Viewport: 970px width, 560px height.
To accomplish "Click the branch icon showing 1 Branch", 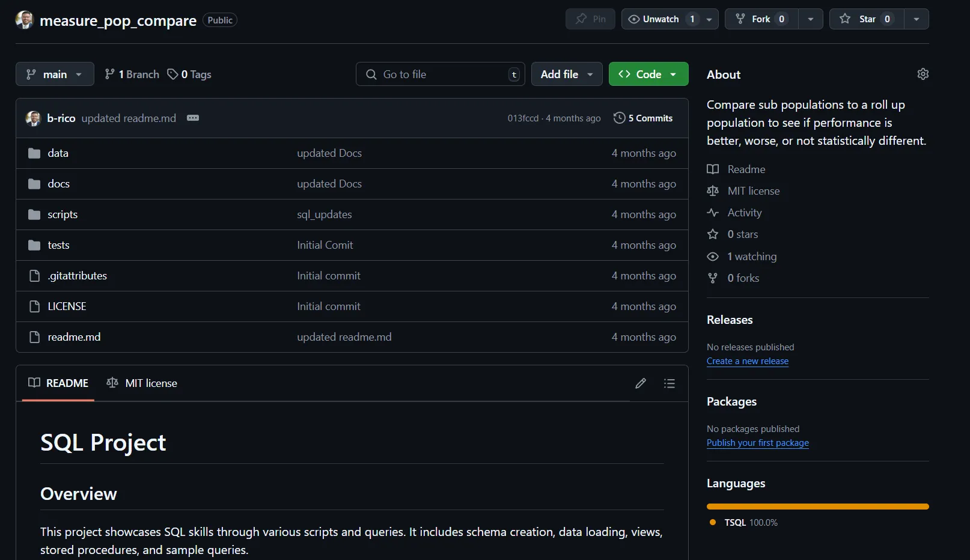I will tap(109, 75).
